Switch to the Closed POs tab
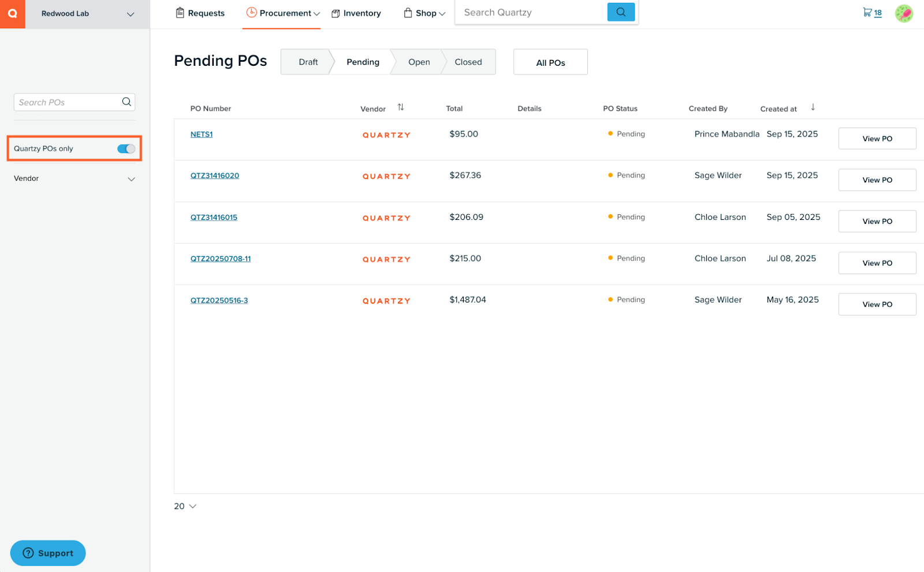This screenshot has width=924, height=572. pos(468,62)
